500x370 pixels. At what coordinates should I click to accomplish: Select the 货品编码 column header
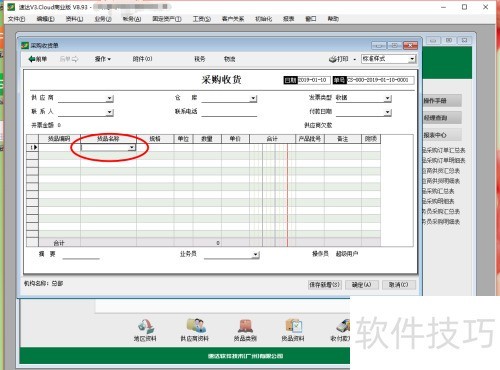point(59,139)
